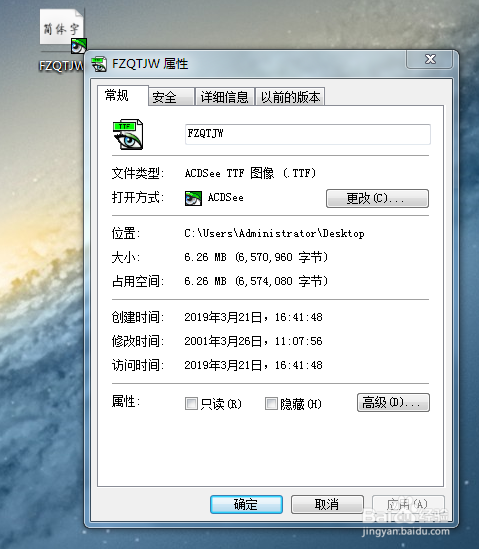
Task: Open the 高级(D)... attributes button
Action: pyautogui.click(x=393, y=403)
